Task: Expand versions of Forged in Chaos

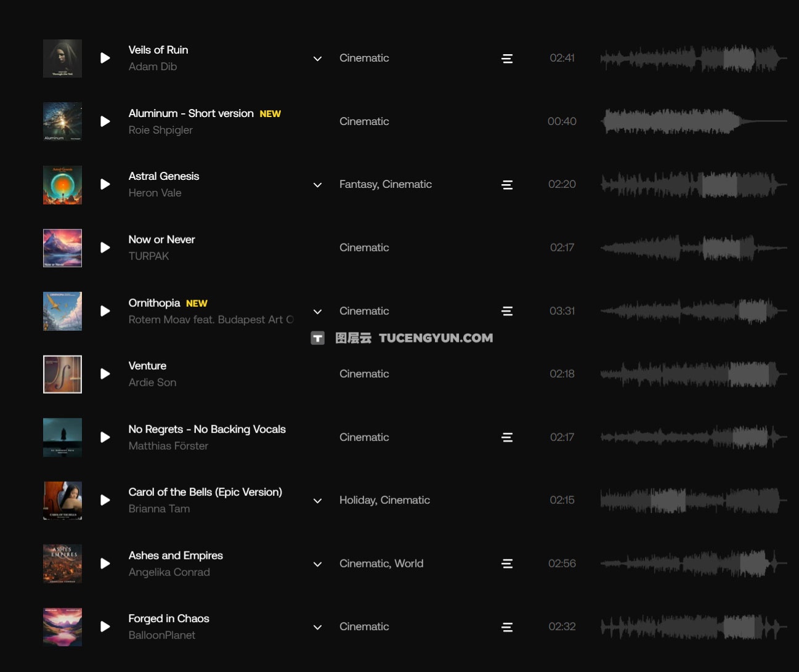Action: click(317, 627)
